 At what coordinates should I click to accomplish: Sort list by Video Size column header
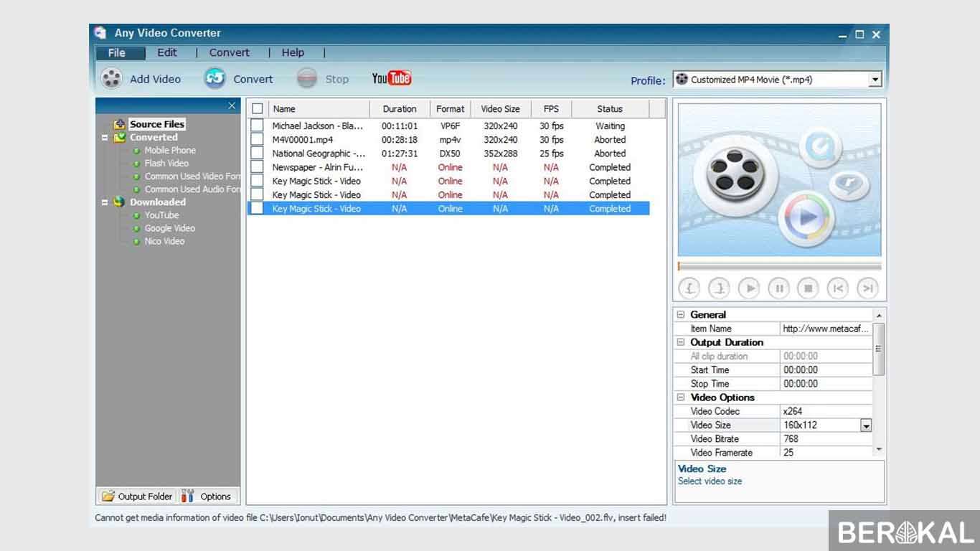pyautogui.click(x=501, y=109)
